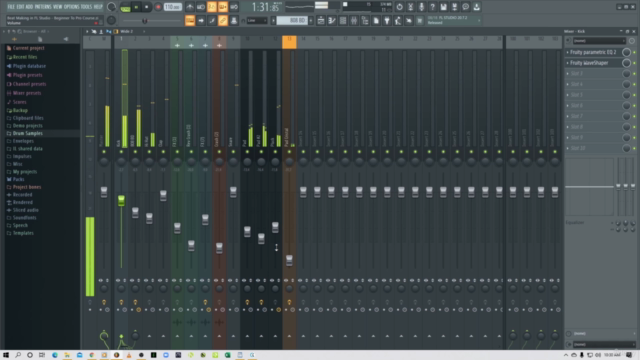The height and width of the screenshot is (360, 640).
Task: Enable wait for input before playing
Action: point(201,7)
